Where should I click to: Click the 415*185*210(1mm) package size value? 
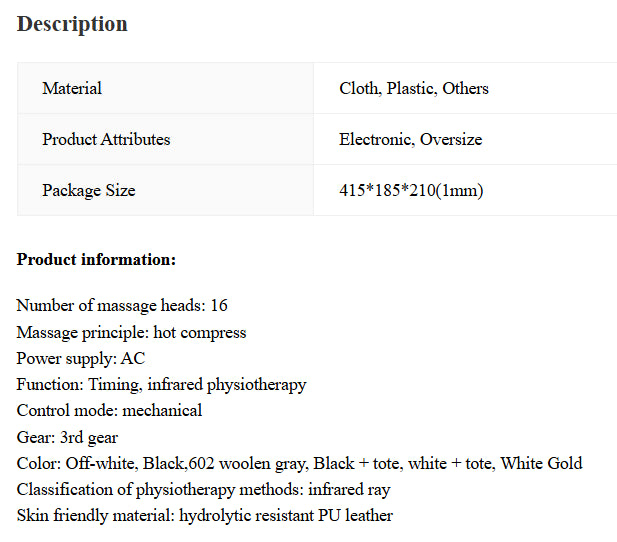click(411, 191)
